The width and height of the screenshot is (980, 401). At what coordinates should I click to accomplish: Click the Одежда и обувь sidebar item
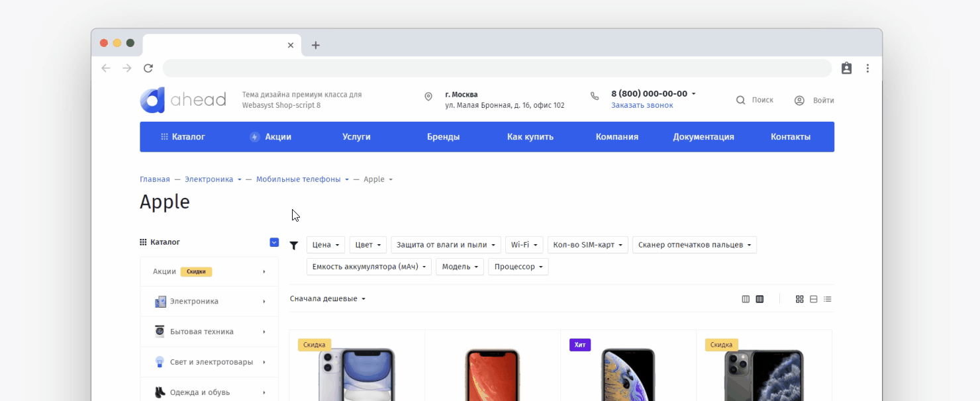(209, 392)
